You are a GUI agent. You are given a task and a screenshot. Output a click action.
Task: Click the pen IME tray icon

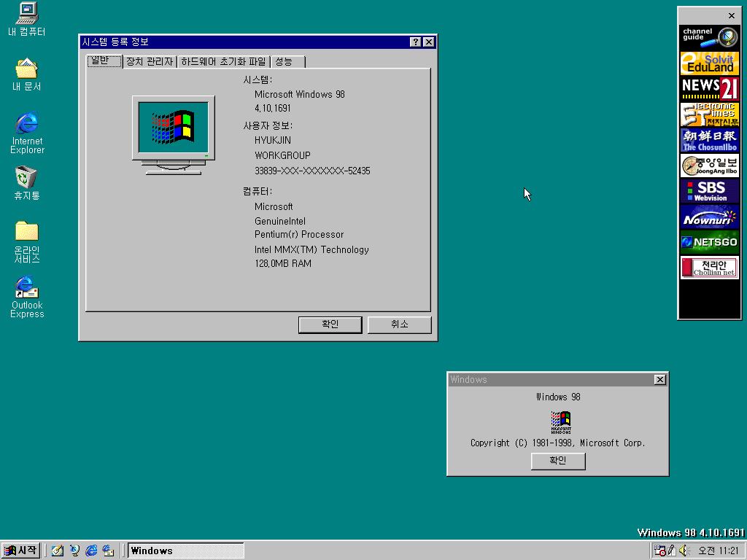[x=672, y=551]
